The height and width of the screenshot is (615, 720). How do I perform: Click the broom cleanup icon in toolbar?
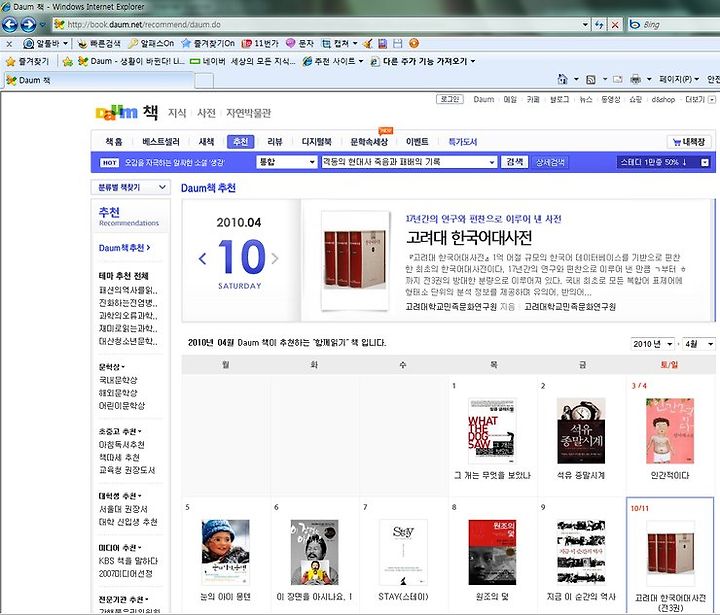tap(367, 44)
